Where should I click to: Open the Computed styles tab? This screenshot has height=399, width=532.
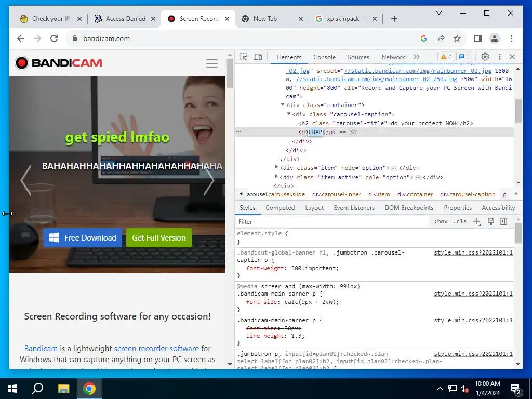coord(280,208)
